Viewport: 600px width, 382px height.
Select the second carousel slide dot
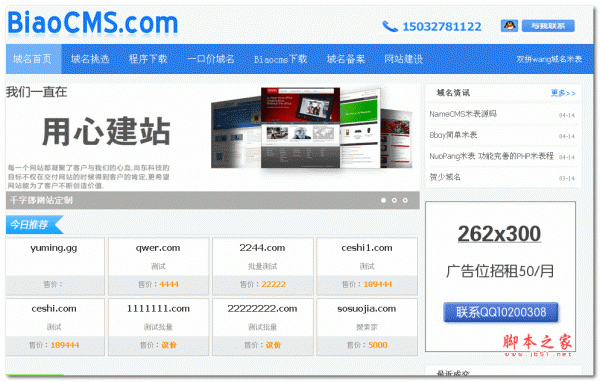coord(394,200)
